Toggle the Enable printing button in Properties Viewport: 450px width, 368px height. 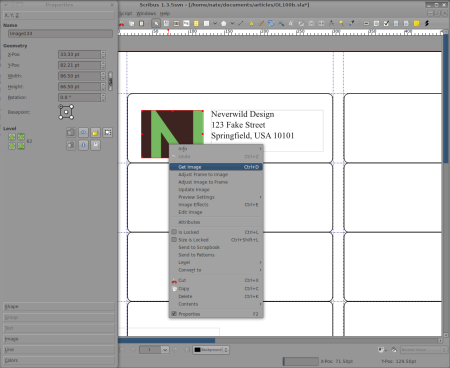pos(95,145)
